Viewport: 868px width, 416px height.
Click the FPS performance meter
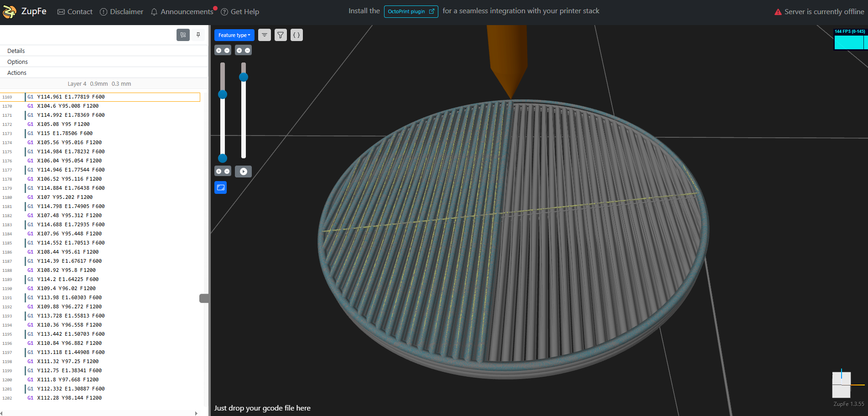click(x=850, y=39)
